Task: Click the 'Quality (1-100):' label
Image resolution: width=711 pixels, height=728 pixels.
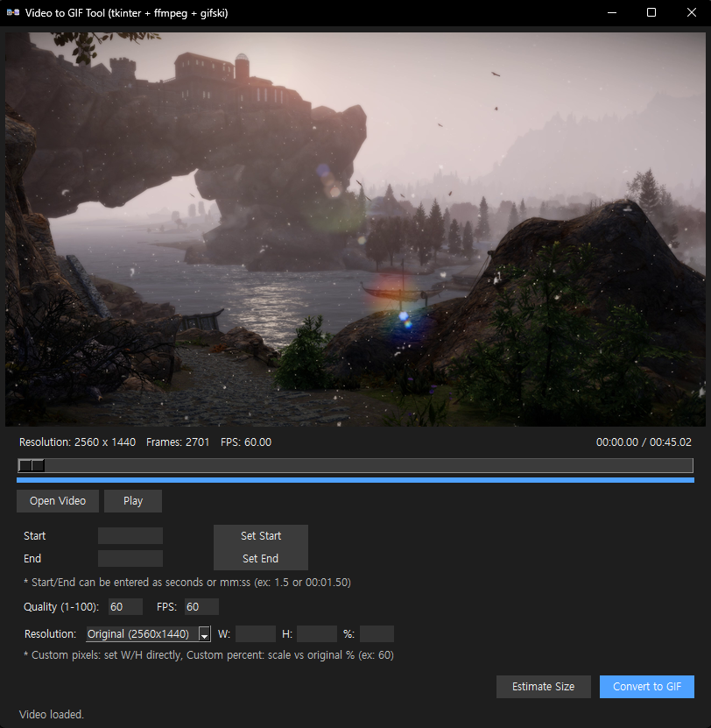Action: click(61, 607)
